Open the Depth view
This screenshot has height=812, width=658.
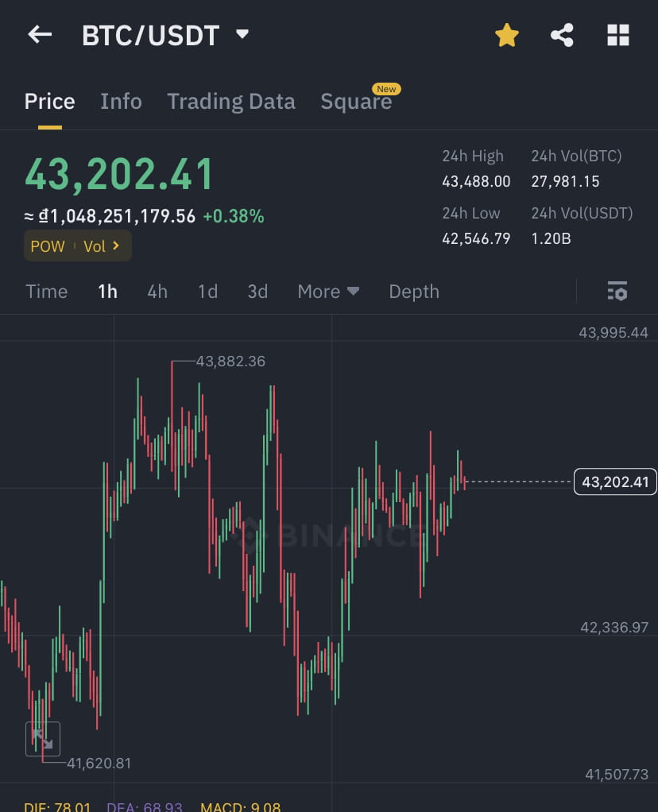413,292
